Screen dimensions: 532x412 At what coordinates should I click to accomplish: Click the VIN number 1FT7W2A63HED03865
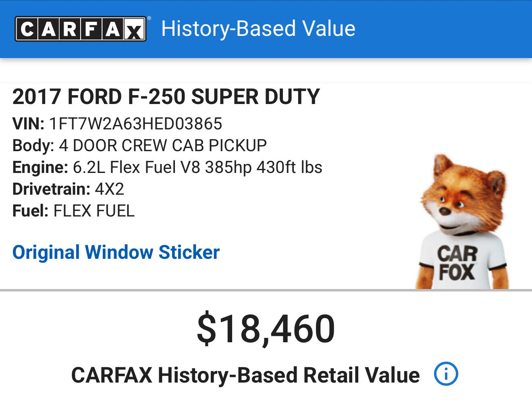click(135, 124)
